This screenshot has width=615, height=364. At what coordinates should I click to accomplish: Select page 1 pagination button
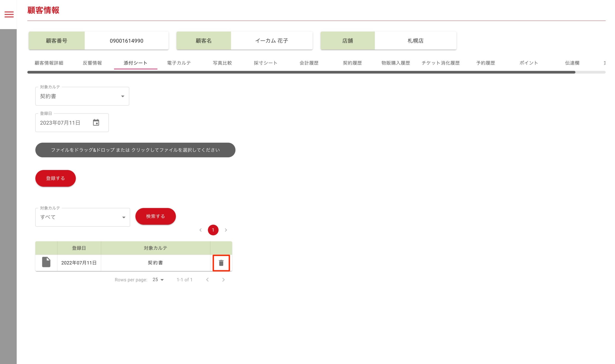coord(213,230)
